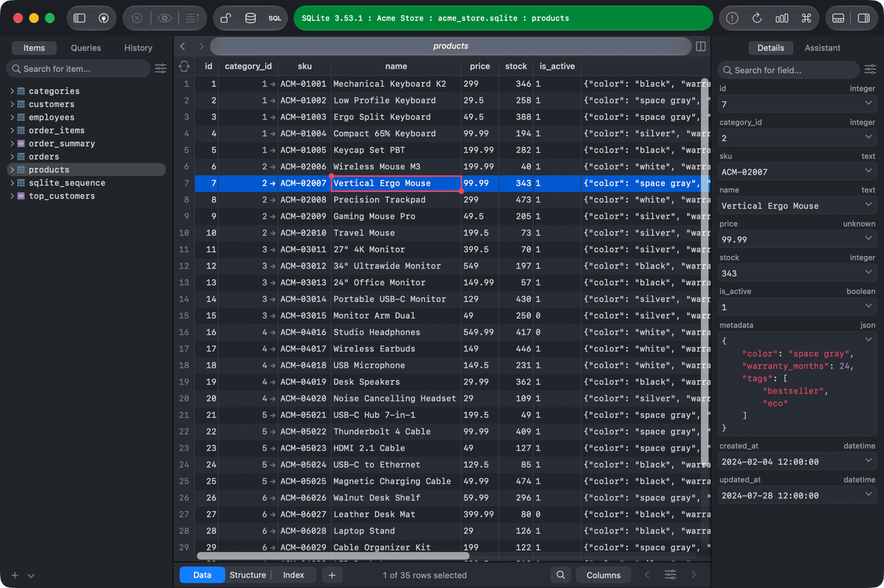Click the bar chart icon in toolbar
Image resolution: width=884 pixels, height=588 pixels.
[x=782, y=18]
